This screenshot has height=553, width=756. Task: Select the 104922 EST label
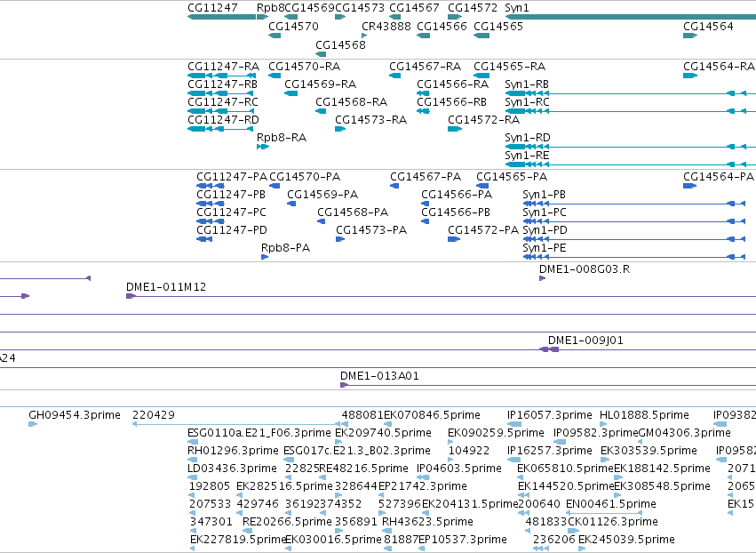469,451
